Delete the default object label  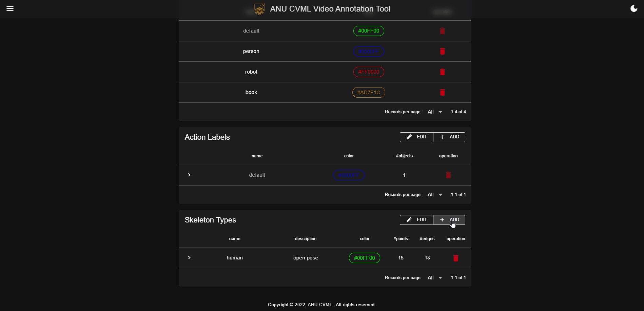tap(442, 31)
